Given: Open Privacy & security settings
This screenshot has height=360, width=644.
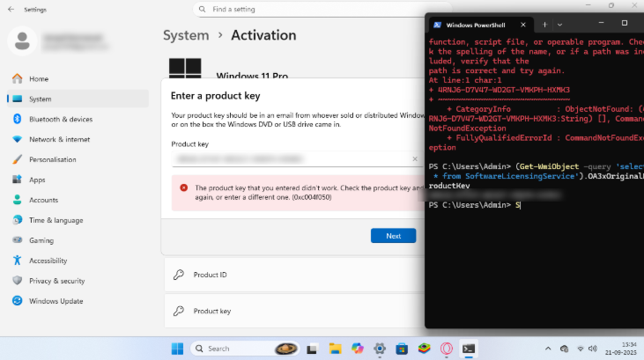Looking at the screenshot, I should tap(78, 281).
